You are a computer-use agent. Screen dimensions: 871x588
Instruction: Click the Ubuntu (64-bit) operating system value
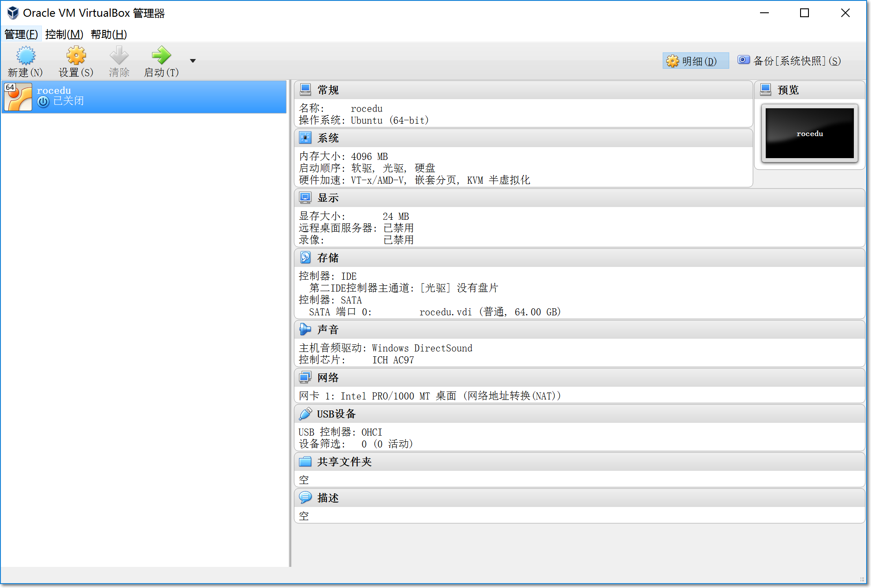pyautogui.click(x=390, y=120)
